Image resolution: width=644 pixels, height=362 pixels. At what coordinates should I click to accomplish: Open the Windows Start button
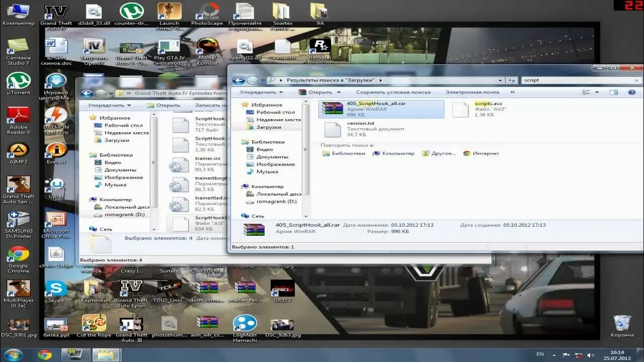point(14,355)
